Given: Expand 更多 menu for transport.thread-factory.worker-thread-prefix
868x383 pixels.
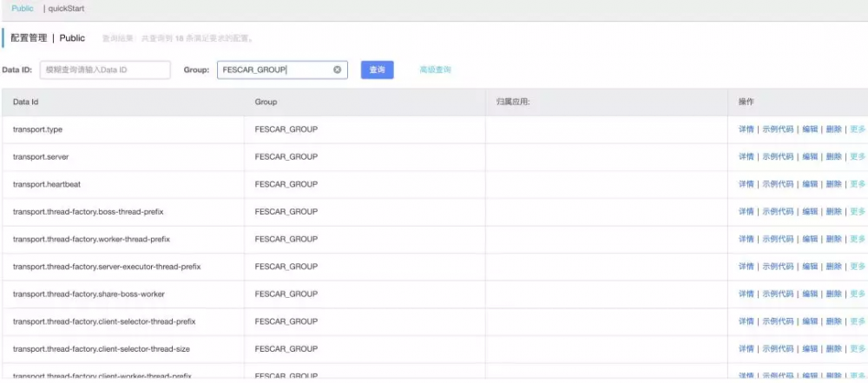Looking at the screenshot, I should 858,239.
